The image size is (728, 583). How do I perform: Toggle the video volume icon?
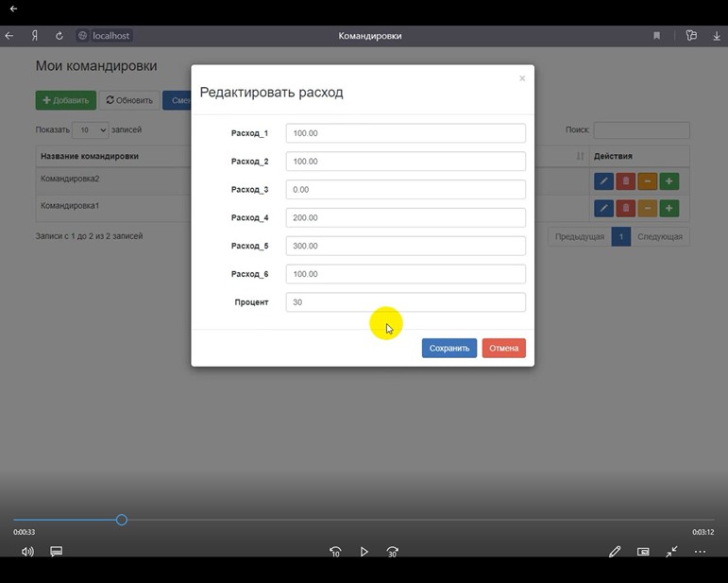(27, 552)
